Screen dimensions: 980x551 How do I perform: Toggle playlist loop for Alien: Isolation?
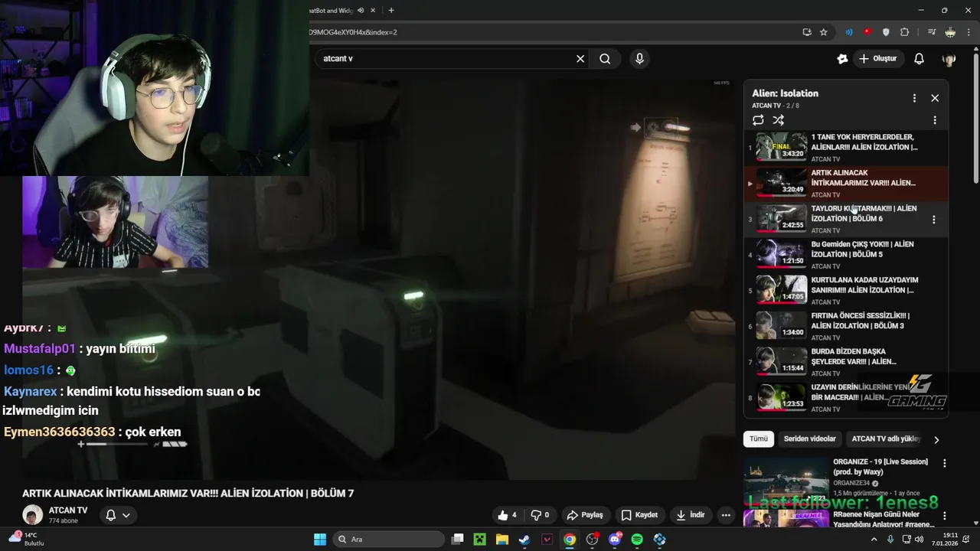758,120
